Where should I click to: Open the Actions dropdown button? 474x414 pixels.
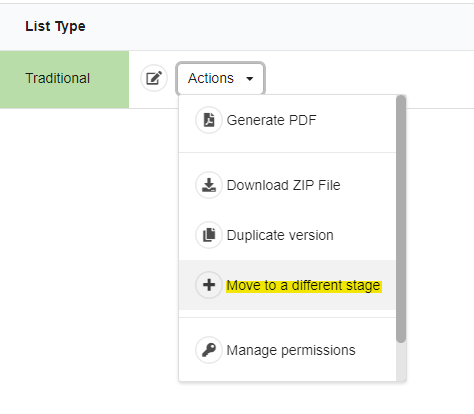(x=220, y=78)
